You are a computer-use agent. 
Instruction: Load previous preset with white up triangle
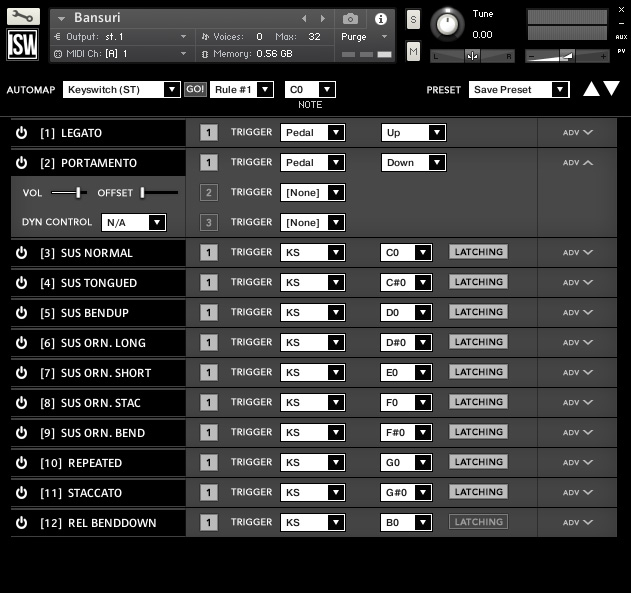point(591,89)
